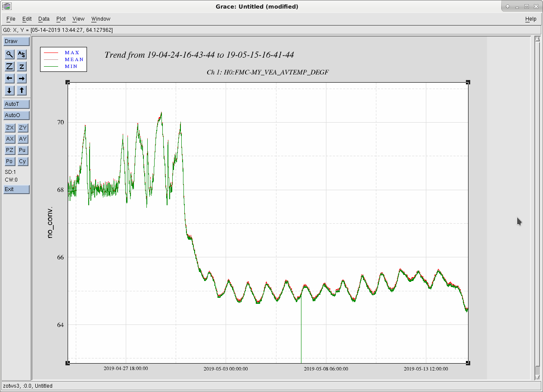This screenshot has width=543, height=392.
Task: Open the Edit menu
Action: tap(27, 19)
